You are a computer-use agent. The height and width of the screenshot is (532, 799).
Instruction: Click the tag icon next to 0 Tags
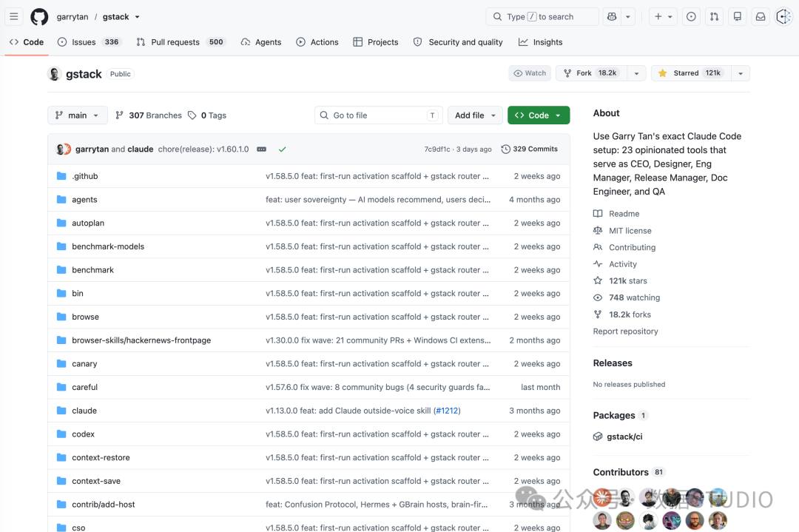coord(192,115)
